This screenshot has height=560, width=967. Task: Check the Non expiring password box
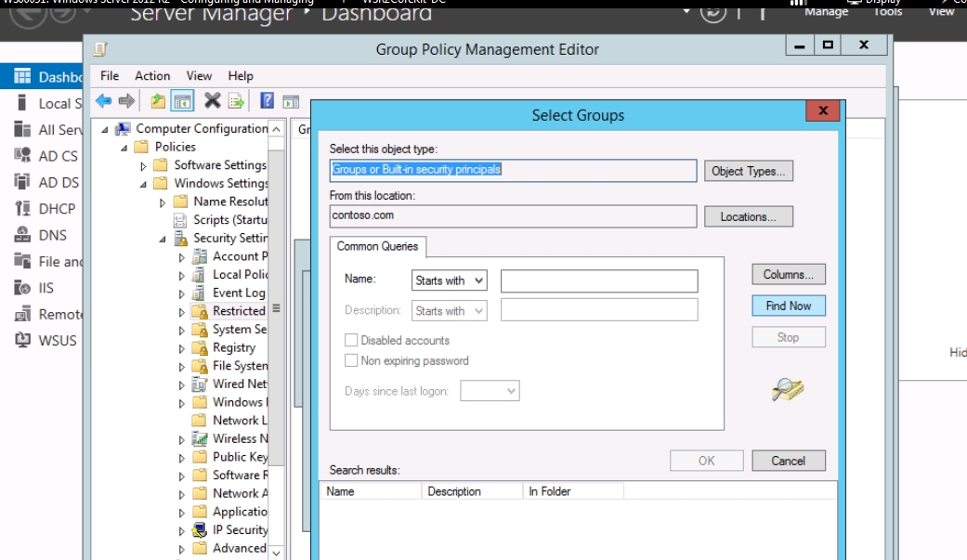click(351, 360)
